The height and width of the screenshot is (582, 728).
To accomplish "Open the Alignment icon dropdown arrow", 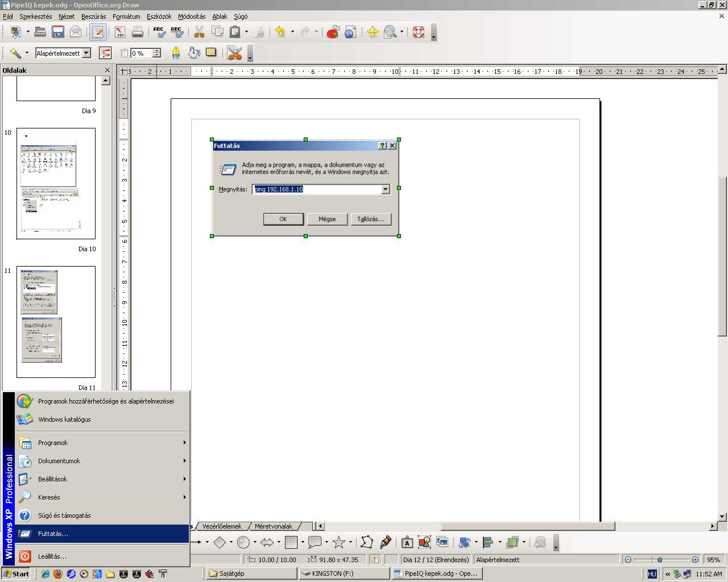I will (x=500, y=542).
